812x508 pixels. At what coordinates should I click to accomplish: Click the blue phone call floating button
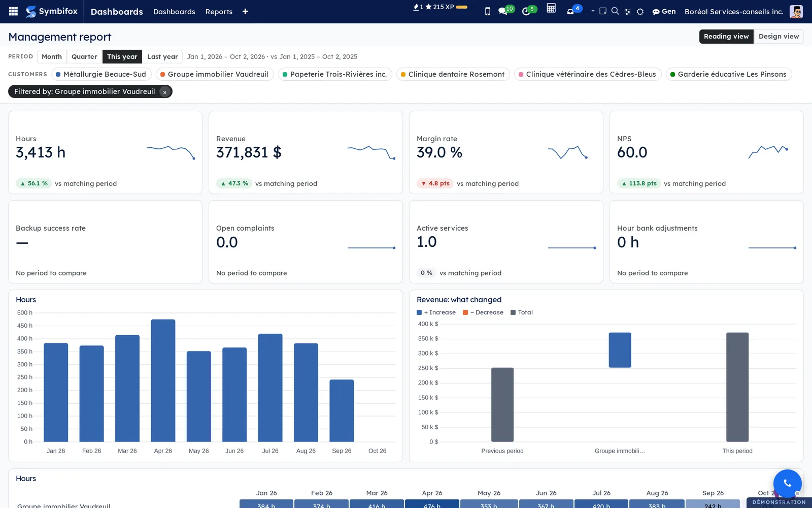click(x=787, y=483)
